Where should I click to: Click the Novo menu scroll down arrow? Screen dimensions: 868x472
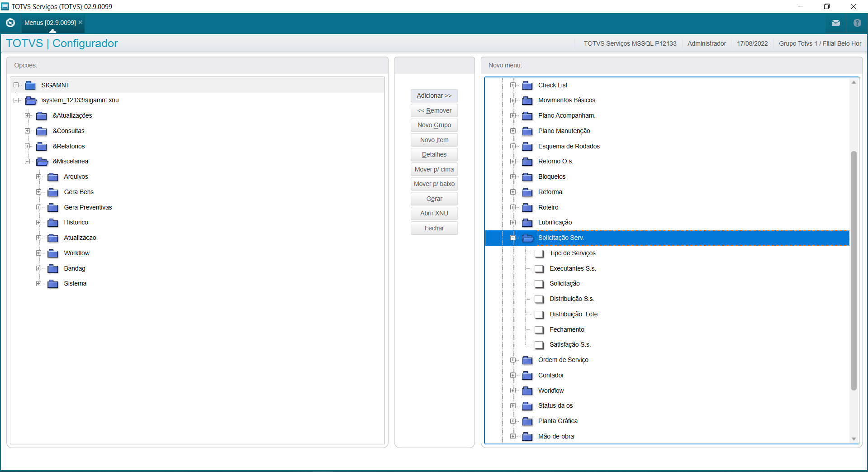coord(854,439)
